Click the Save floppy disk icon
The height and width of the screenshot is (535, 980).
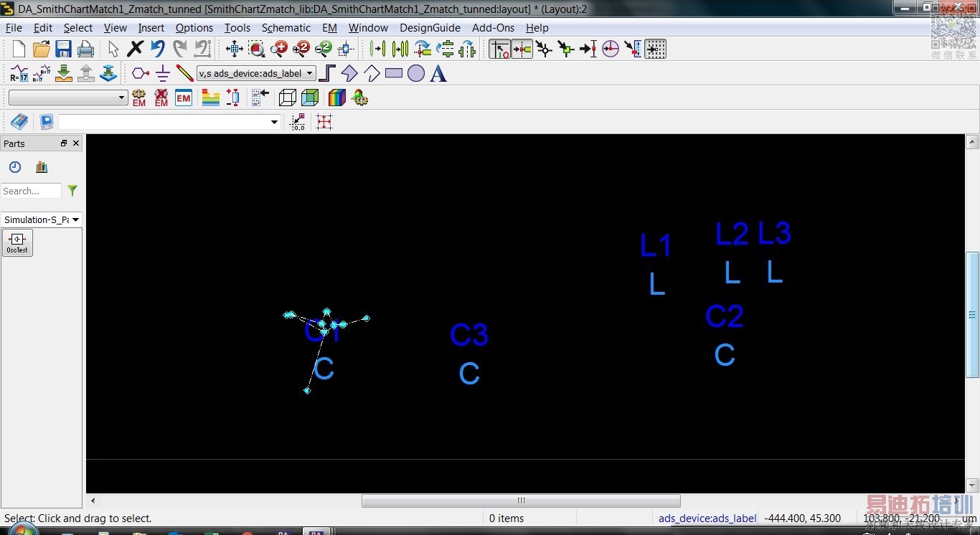pyautogui.click(x=64, y=49)
